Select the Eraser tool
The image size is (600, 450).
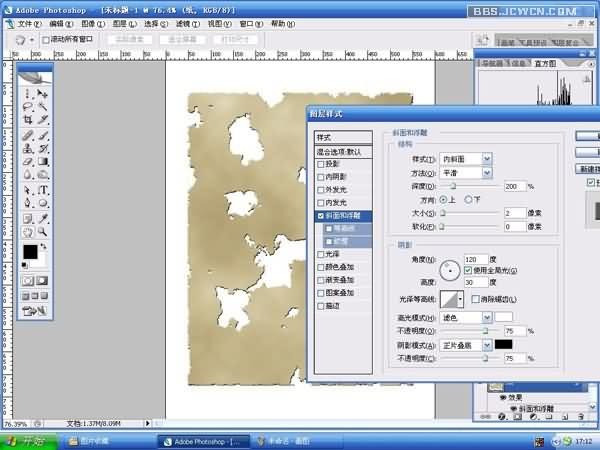28,161
